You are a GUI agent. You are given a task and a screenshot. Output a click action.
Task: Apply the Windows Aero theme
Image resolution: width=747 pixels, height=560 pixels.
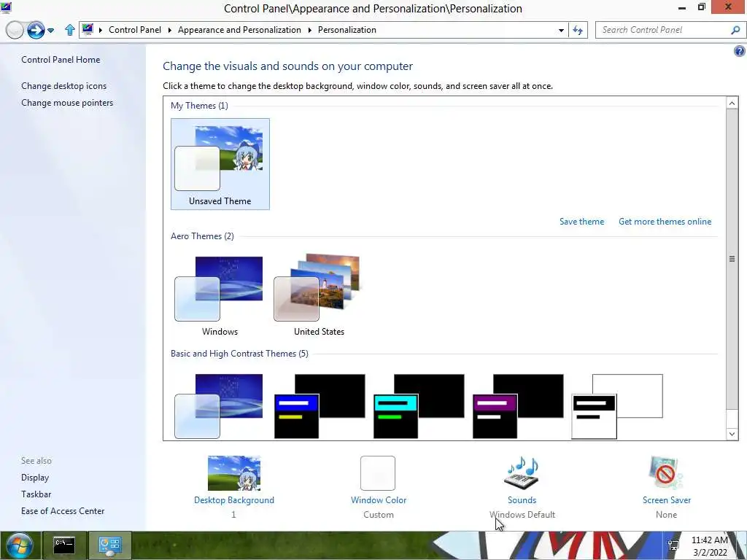[220, 295]
